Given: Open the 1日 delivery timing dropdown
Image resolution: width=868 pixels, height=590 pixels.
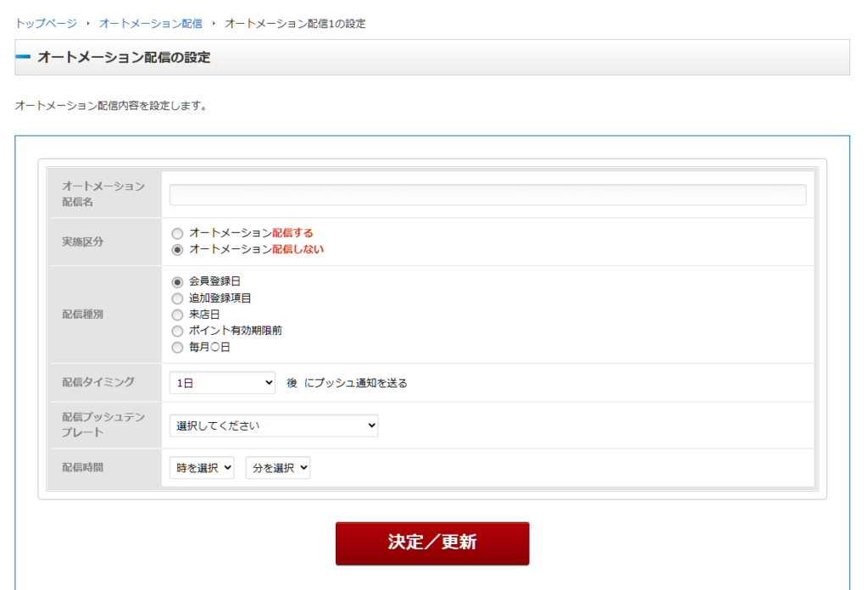Looking at the screenshot, I should (x=222, y=383).
